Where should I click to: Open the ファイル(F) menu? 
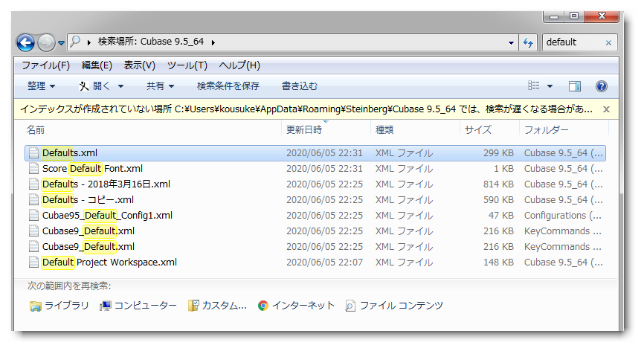point(45,65)
